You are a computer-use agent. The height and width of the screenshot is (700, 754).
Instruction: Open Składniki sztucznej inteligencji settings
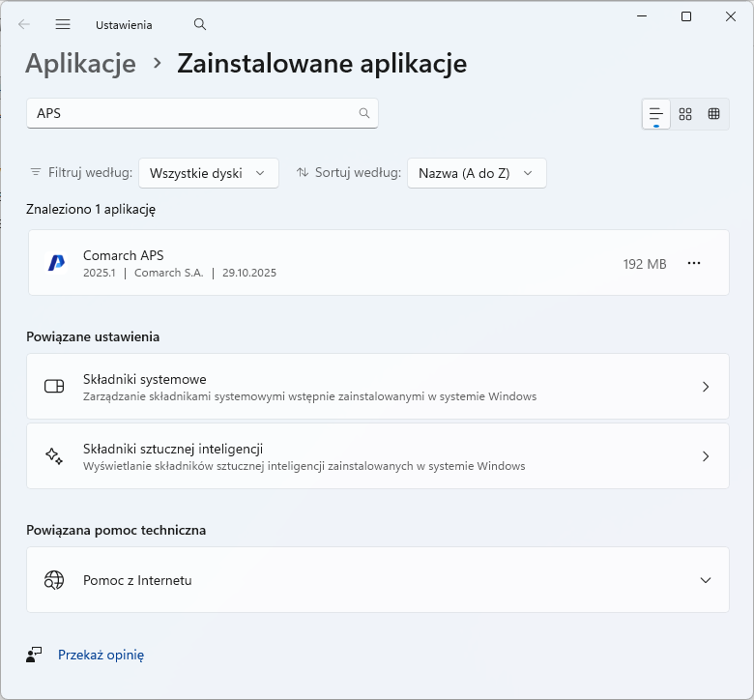377,456
